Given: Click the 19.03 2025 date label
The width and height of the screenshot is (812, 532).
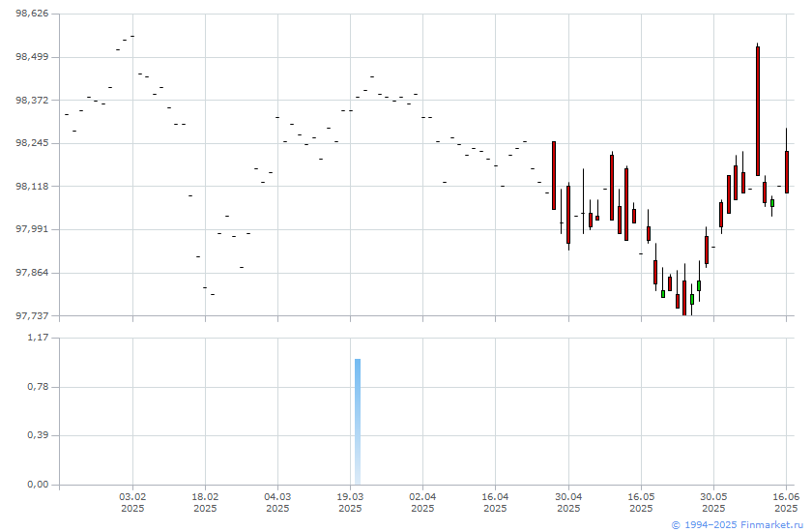Looking at the screenshot, I should click(x=350, y=502).
